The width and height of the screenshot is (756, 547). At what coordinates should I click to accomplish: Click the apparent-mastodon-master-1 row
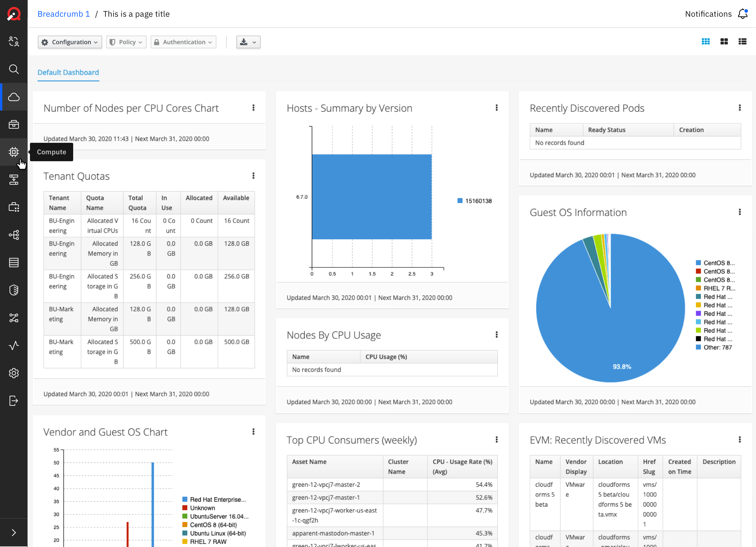point(392,533)
